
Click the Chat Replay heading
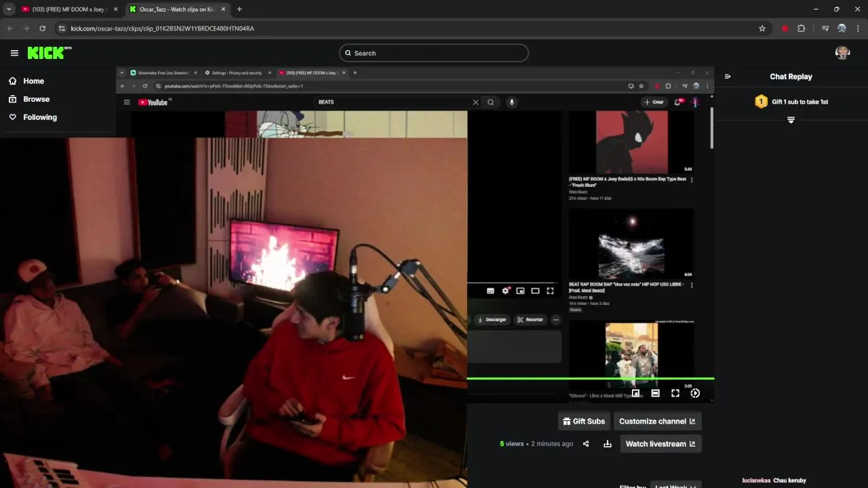click(791, 77)
